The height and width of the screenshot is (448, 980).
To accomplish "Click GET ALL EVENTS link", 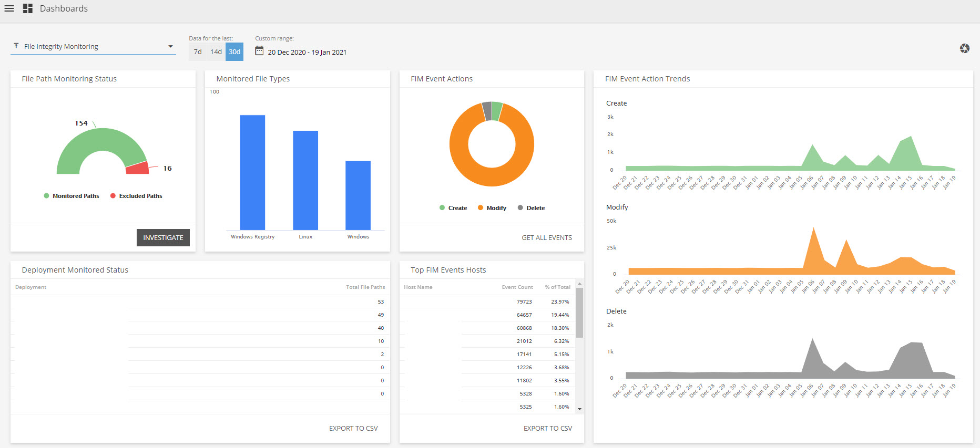I will coord(546,237).
